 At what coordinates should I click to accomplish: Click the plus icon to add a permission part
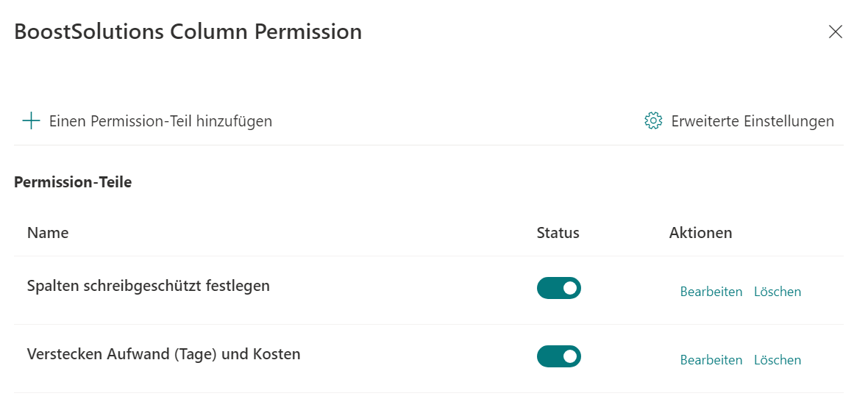coord(31,121)
